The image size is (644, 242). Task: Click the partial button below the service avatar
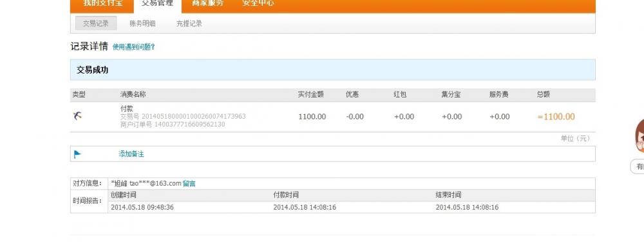[x=638, y=166]
